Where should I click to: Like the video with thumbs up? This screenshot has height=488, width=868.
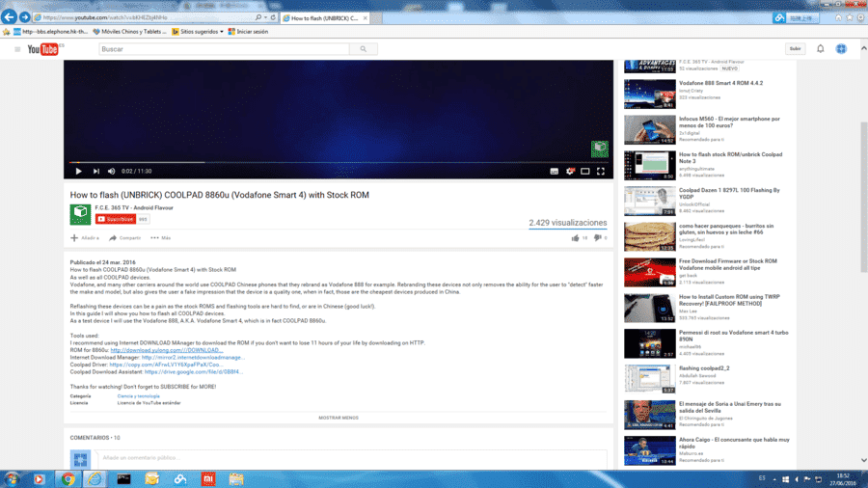click(x=575, y=238)
